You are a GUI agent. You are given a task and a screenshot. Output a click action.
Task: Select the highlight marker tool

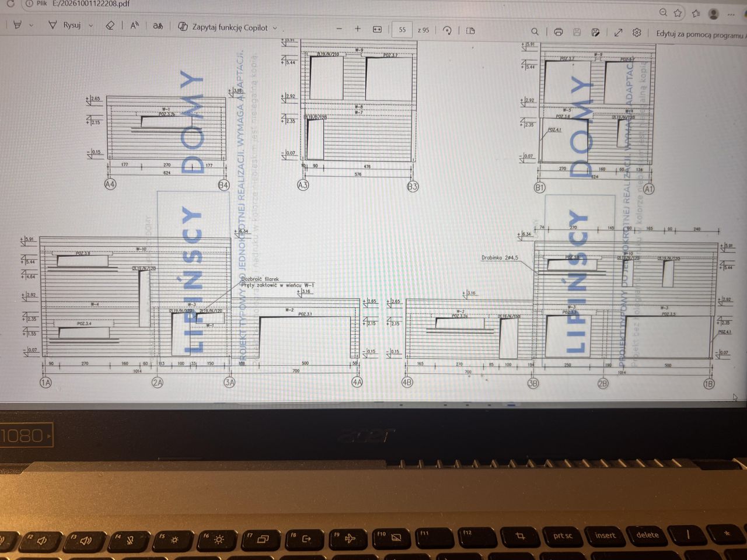tap(18, 25)
